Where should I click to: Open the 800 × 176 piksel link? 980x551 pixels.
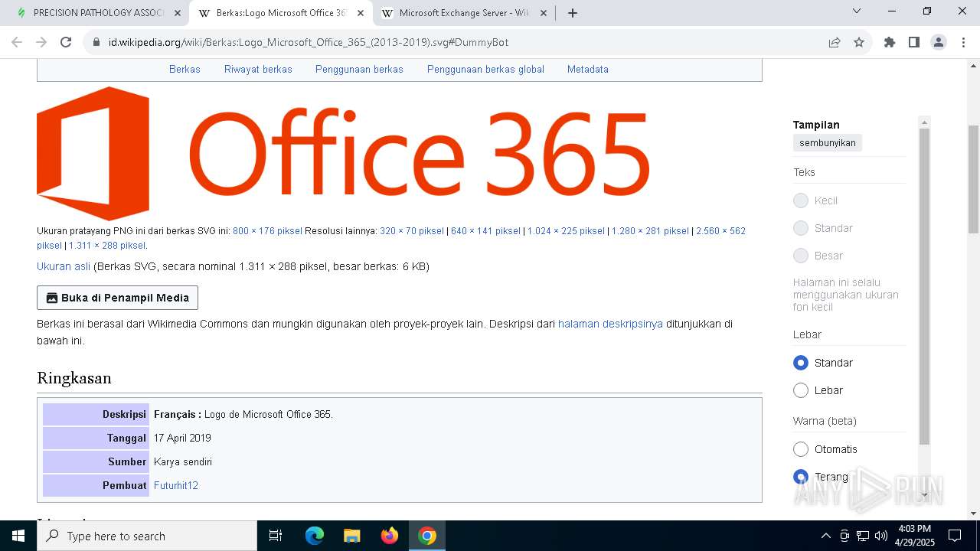point(267,230)
